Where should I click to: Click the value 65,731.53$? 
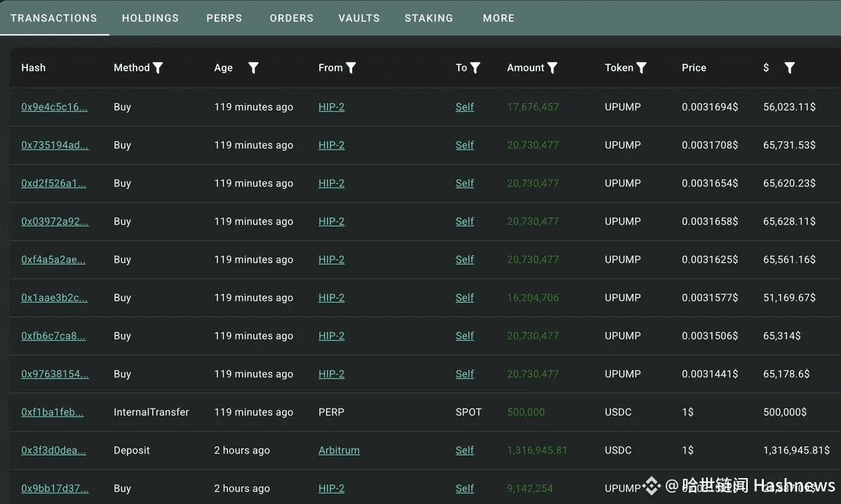(x=789, y=145)
